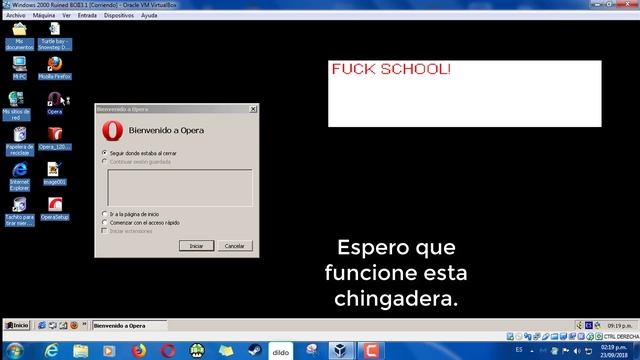Show hidden host tray icons arrow

tap(531, 351)
